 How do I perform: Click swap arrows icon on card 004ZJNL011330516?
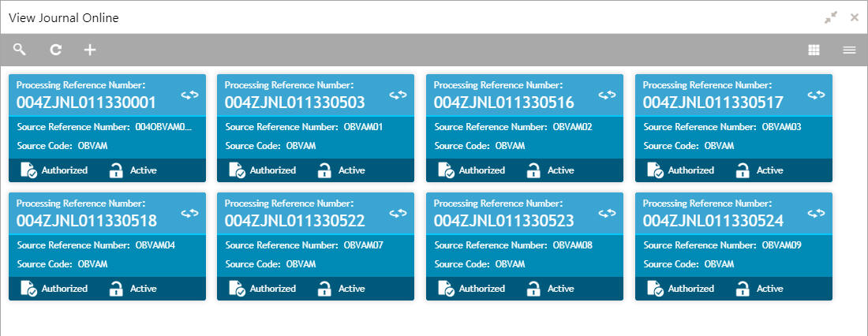[x=608, y=95]
